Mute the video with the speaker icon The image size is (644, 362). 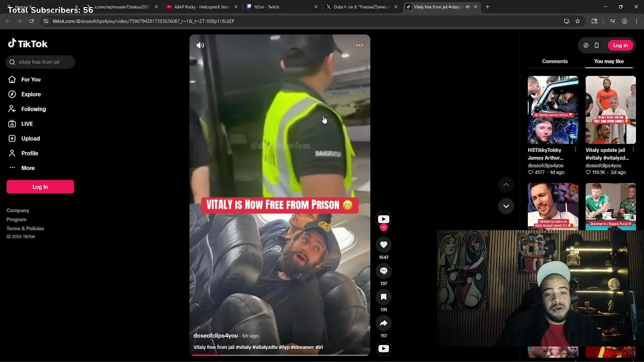200,45
